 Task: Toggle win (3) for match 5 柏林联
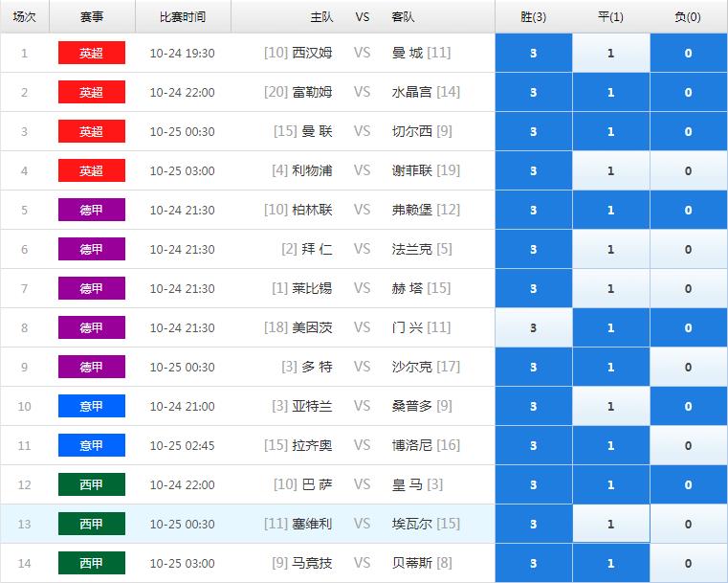click(534, 210)
